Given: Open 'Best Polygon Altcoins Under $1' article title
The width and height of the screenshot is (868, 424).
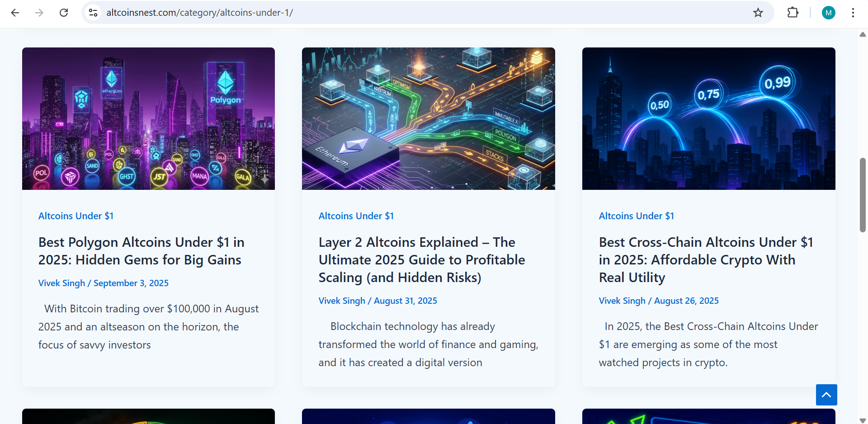Looking at the screenshot, I should 141,251.
